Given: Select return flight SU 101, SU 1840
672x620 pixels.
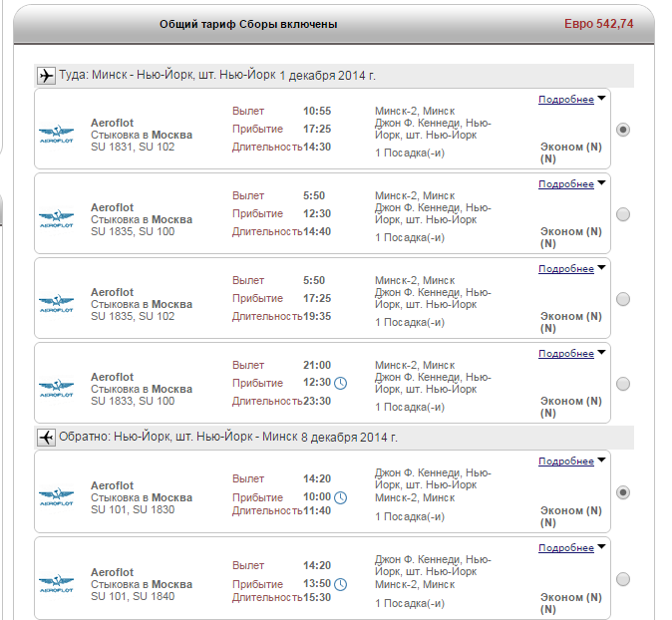Looking at the screenshot, I should [x=623, y=579].
